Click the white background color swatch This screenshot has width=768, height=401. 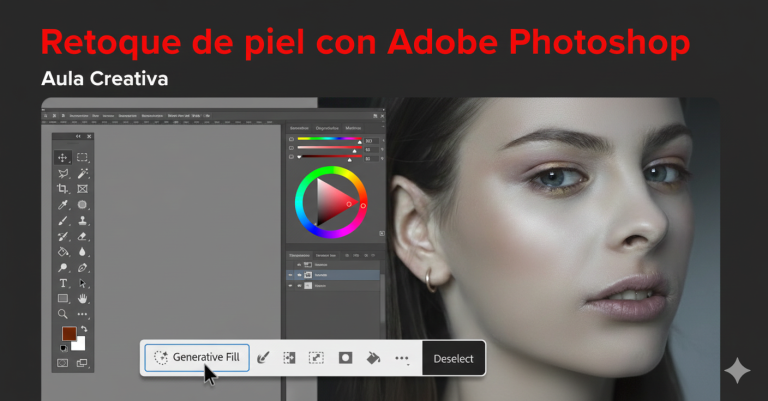[80, 345]
